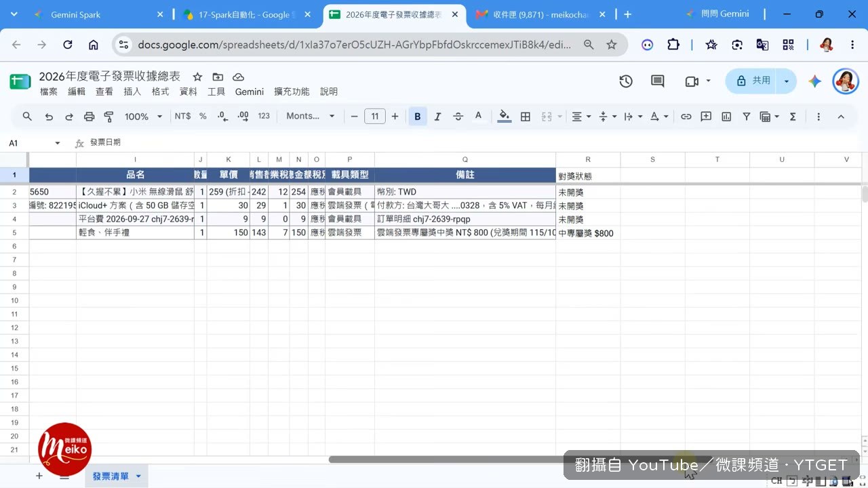Open the Google account avatar
Image resolution: width=868 pixels, height=488 pixels.
[x=846, y=81]
